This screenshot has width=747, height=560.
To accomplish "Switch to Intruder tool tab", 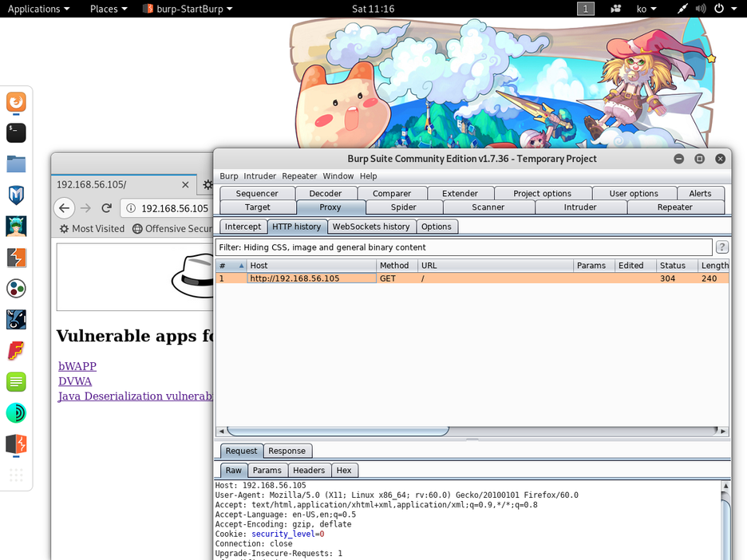I will click(579, 207).
